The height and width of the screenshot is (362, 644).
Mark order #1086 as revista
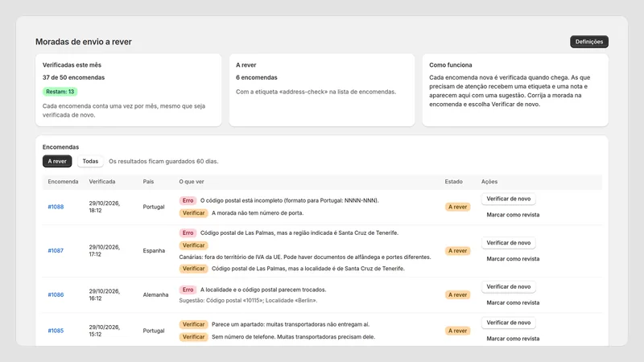coord(513,303)
